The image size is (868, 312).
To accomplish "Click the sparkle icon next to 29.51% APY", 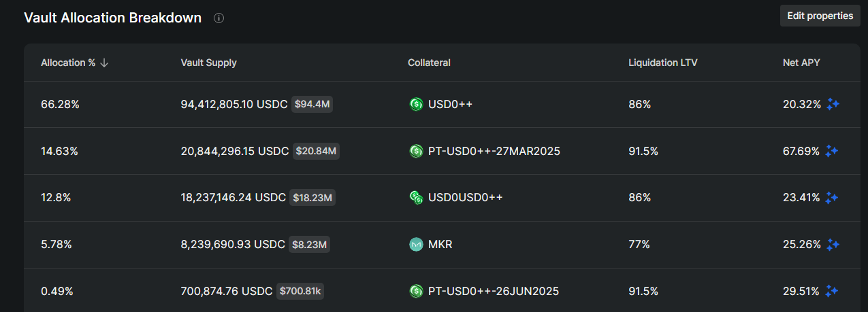I will (x=831, y=291).
